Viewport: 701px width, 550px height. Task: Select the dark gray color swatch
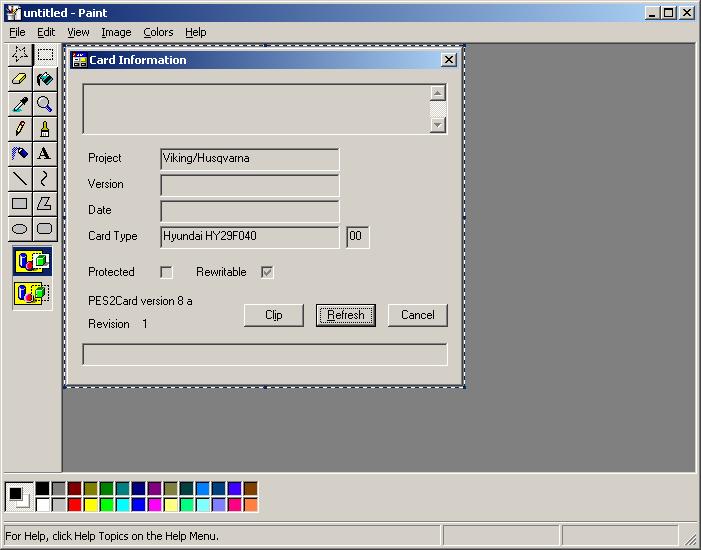pyautogui.click(x=59, y=488)
